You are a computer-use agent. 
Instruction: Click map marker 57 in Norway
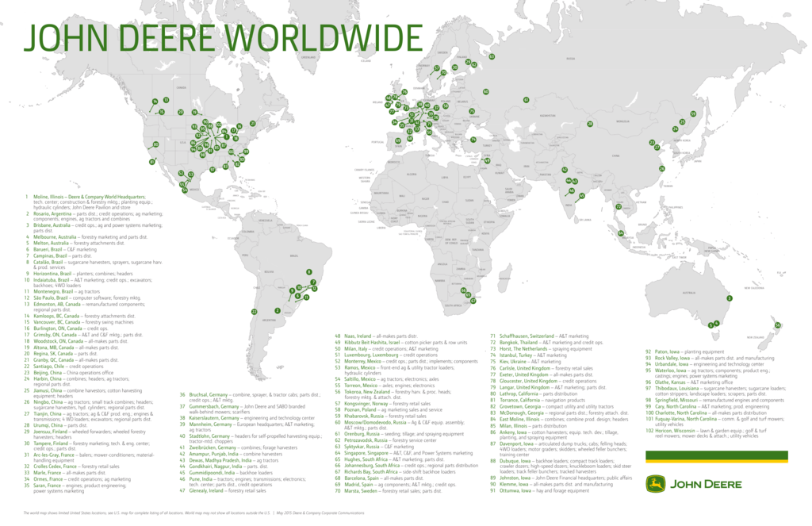pos(437,68)
